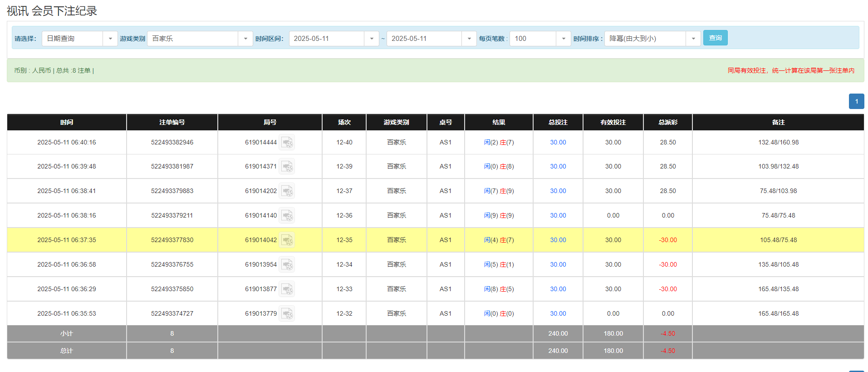
Task: Click the 查询 search button
Action: coord(715,38)
